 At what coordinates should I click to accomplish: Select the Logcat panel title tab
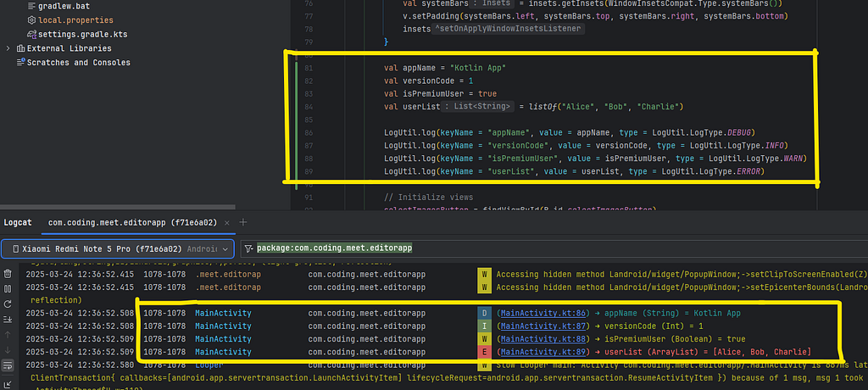pos(18,223)
